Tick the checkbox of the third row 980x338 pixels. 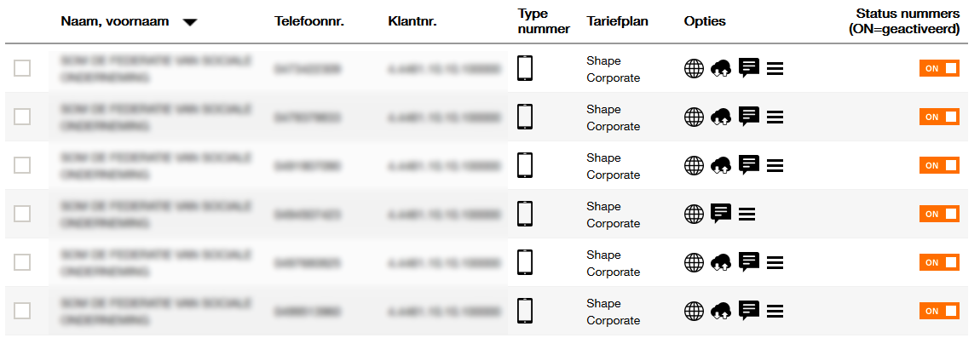click(22, 165)
